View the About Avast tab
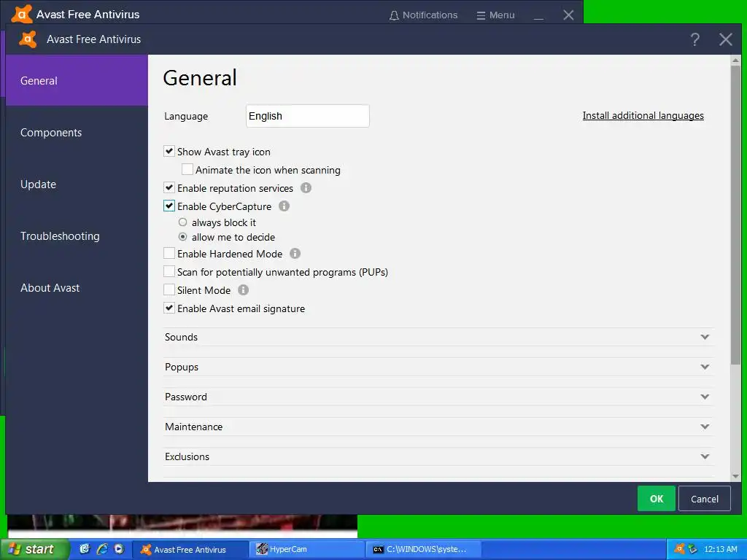This screenshot has height=560, width=747. pyautogui.click(x=77, y=287)
